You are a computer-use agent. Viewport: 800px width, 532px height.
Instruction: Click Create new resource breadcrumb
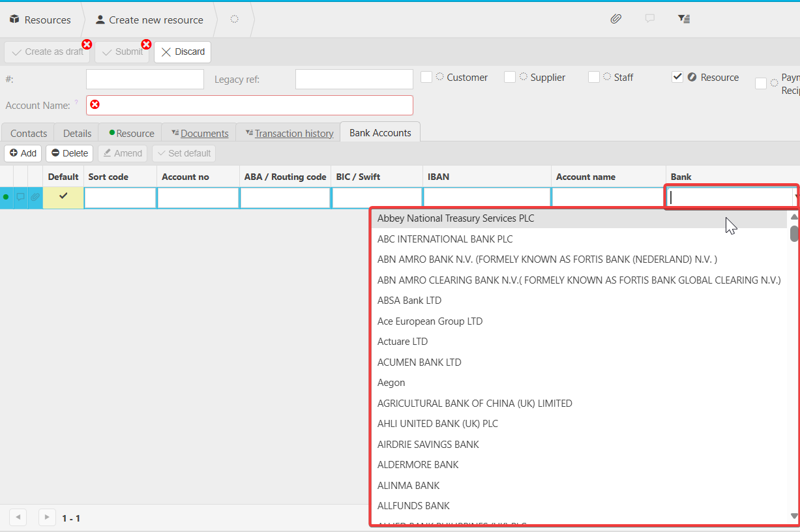tap(156, 20)
